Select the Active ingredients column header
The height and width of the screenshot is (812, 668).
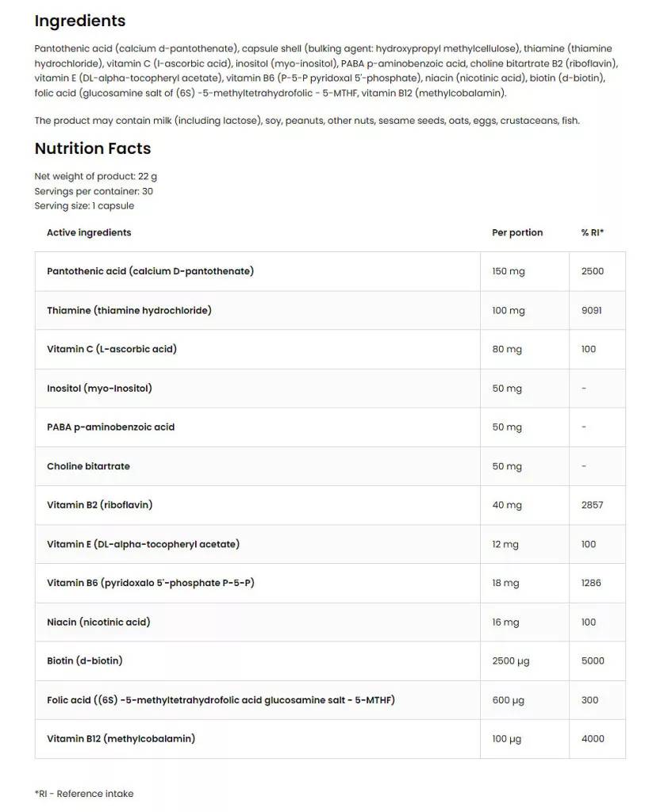pos(89,232)
